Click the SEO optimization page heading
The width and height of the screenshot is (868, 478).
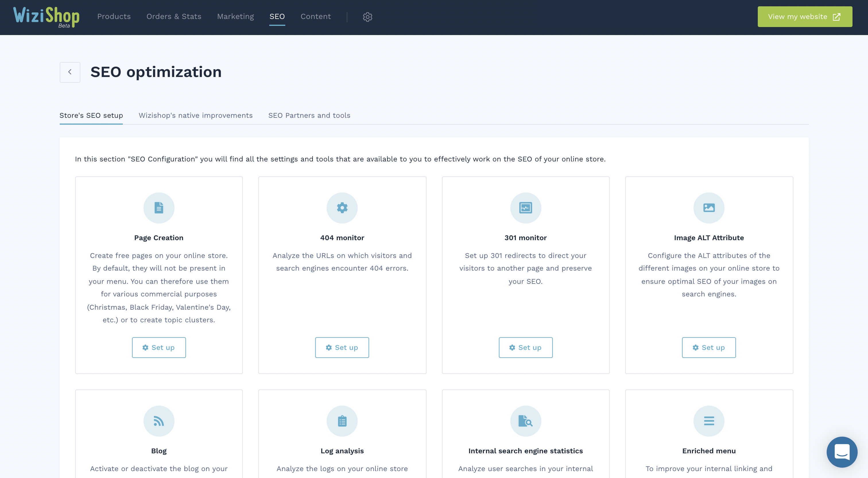coord(156,72)
